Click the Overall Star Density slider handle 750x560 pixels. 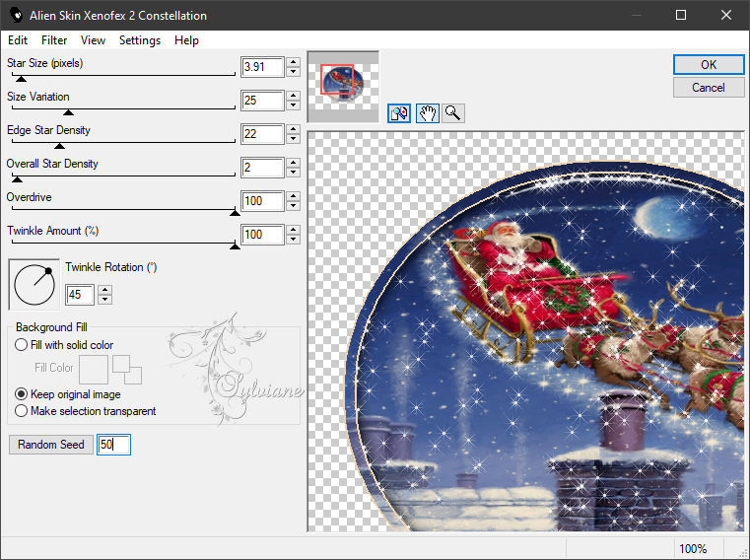point(17,179)
